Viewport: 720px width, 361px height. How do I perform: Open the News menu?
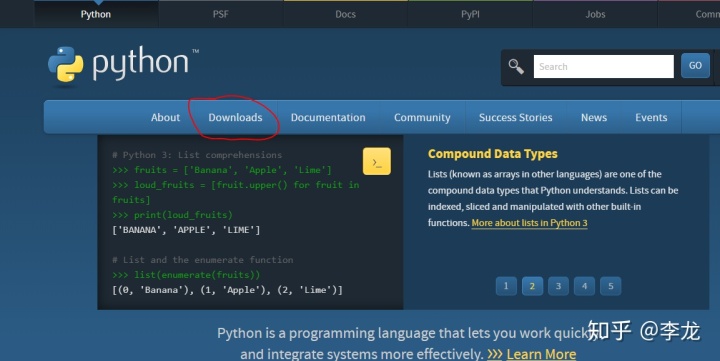594,118
